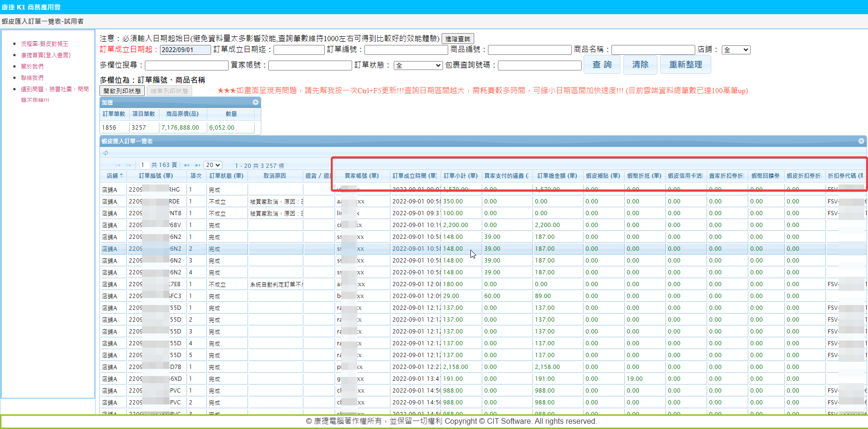The image size is (868, 429).
Task: Click the 重新整理 refresh button
Action: tap(685, 65)
